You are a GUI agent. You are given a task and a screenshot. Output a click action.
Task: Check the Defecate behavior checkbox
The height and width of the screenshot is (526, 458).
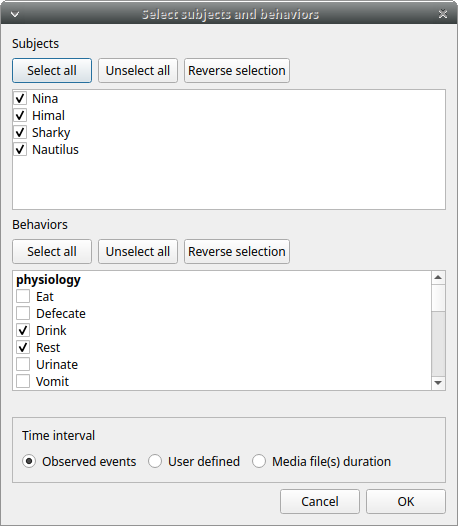23,313
